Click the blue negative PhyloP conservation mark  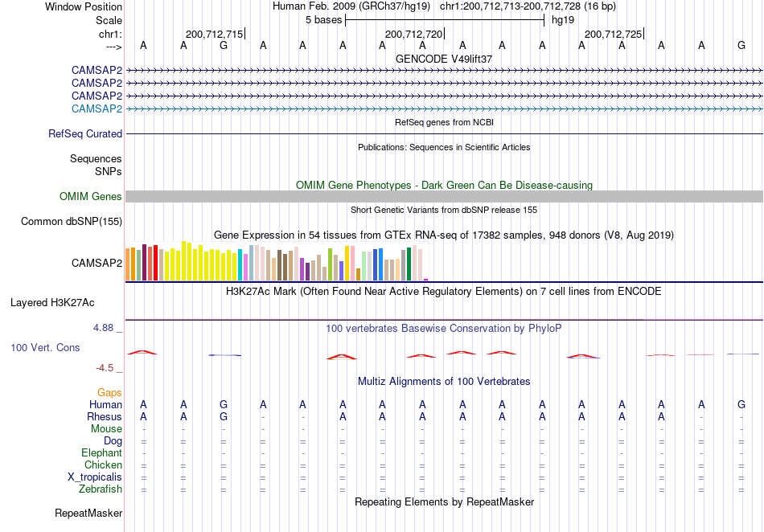click(224, 355)
